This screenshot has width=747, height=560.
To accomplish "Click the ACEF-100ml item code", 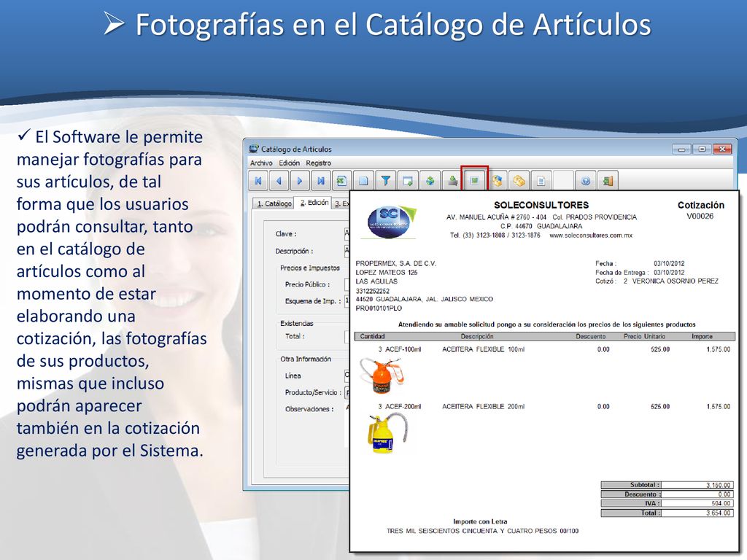I will 403,349.
